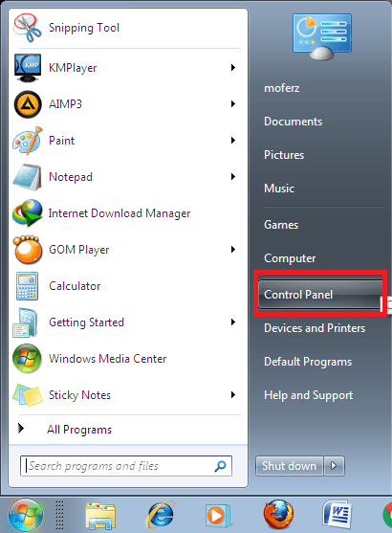
Task: Open Word from the taskbar icon
Action: (x=337, y=515)
